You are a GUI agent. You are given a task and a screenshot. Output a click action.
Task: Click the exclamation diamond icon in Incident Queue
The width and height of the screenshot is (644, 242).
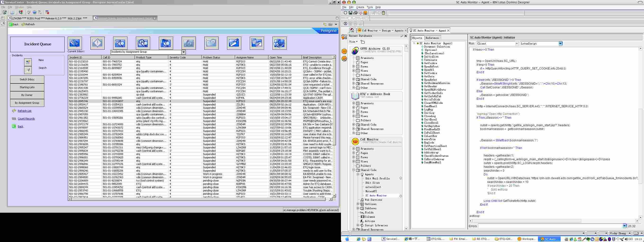pyautogui.click(x=97, y=43)
